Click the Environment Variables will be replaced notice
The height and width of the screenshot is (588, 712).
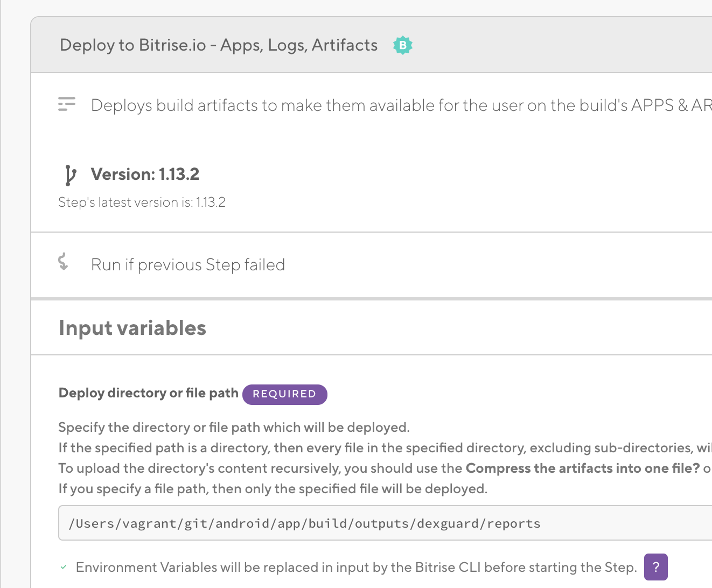point(356,567)
